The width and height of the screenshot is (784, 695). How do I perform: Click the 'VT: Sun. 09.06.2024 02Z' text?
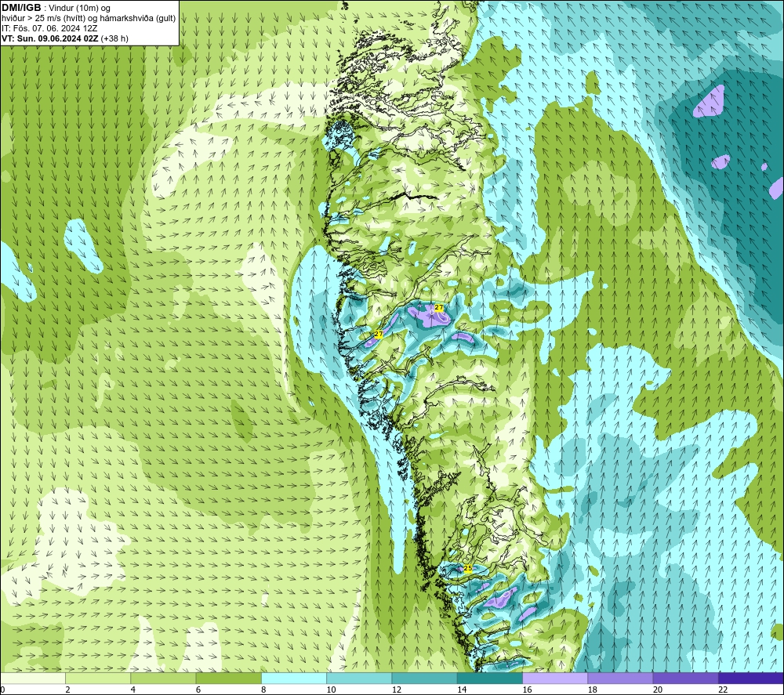tap(50, 38)
